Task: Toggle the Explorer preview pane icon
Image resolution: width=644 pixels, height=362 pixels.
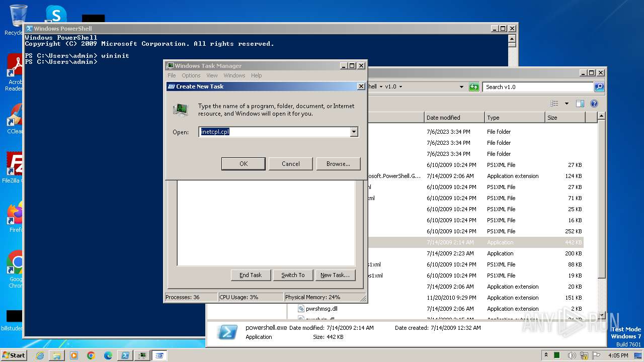Action: 580,104
